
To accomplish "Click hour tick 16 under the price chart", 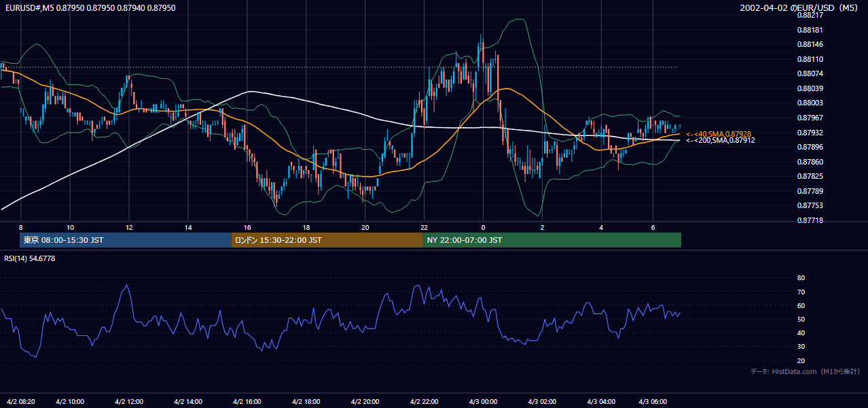I will (x=247, y=227).
